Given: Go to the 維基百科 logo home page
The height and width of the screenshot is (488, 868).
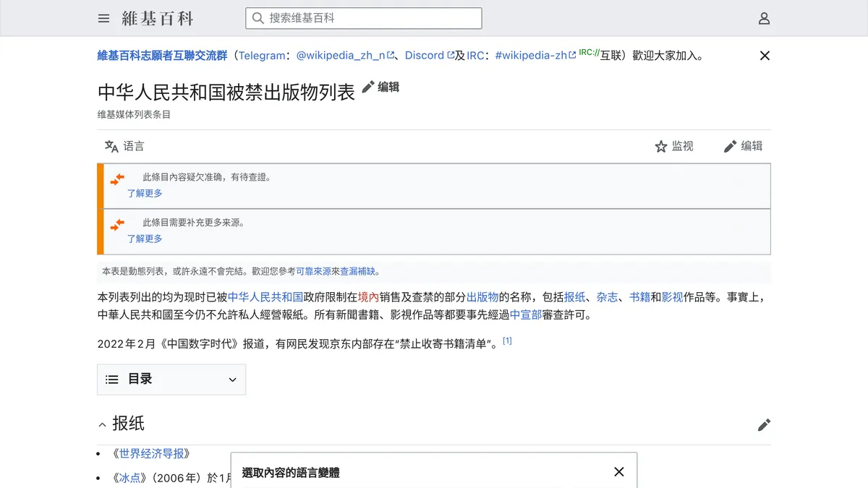Looking at the screenshot, I should pos(158,18).
